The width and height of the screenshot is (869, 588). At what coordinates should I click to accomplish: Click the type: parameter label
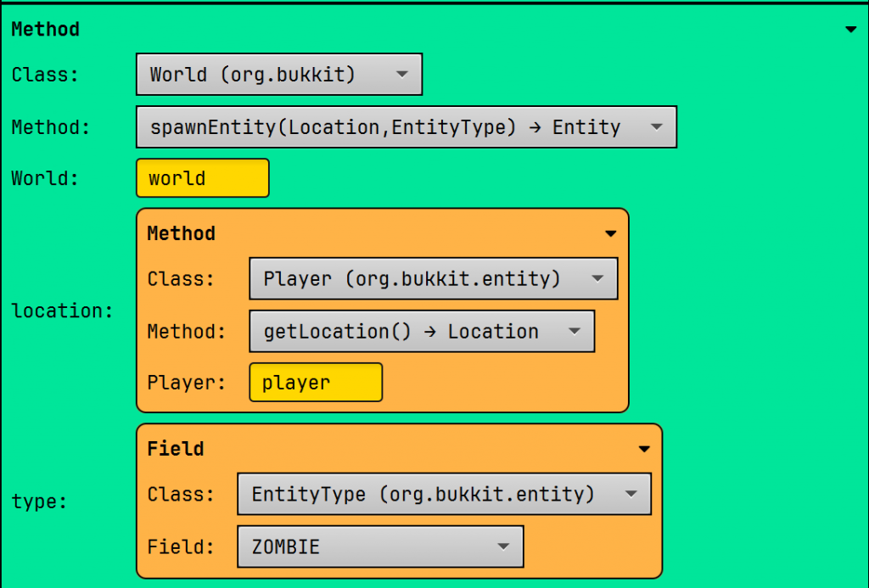point(39,501)
